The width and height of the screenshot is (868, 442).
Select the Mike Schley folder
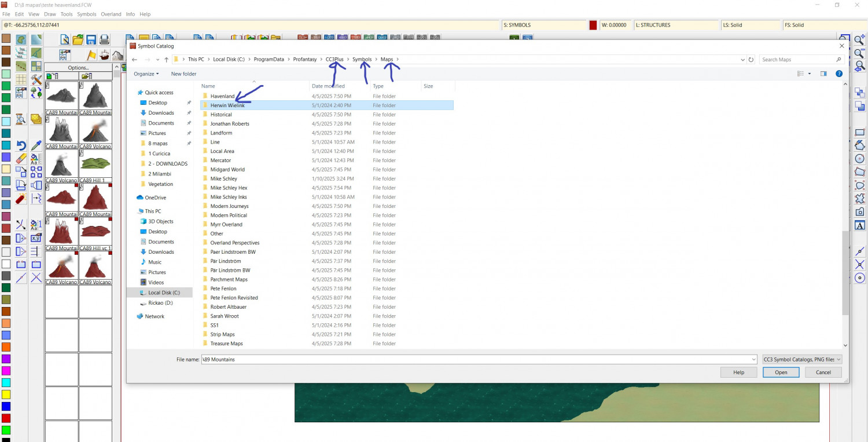(223, 179)
